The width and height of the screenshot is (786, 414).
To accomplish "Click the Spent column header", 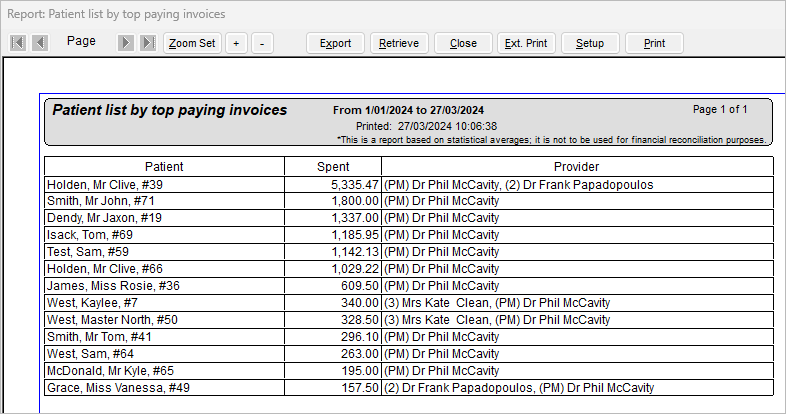I will click(x=333, y=166).
